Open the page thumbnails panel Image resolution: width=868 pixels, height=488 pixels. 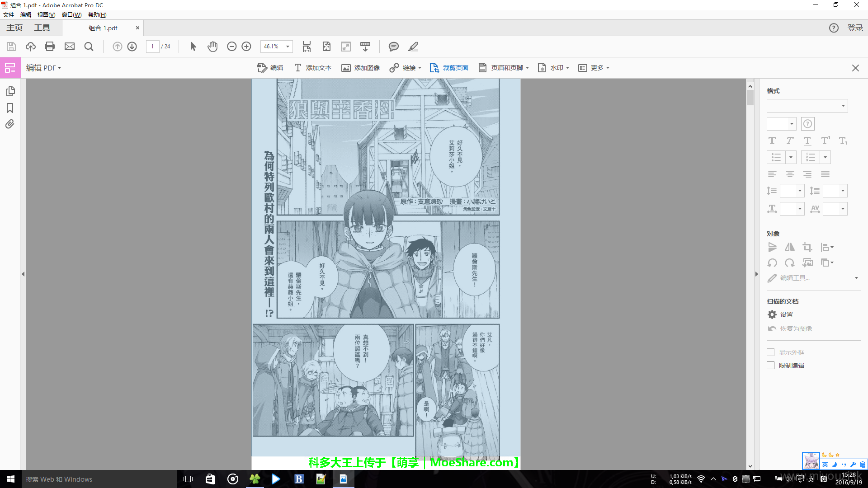coord(10,91)
